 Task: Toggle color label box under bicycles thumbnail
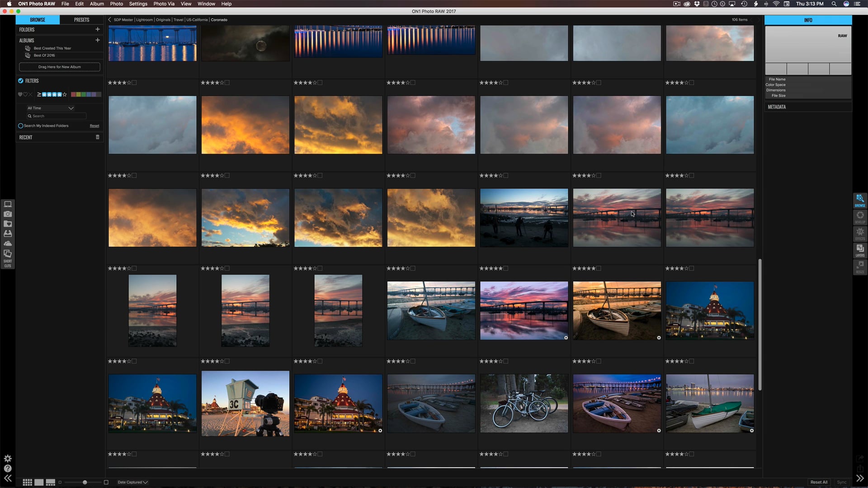tap(506, 454)
